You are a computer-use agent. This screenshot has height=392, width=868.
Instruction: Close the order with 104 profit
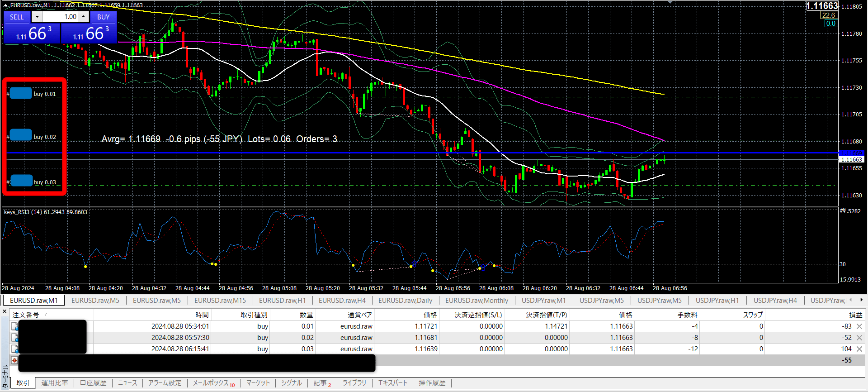[859, 349]
